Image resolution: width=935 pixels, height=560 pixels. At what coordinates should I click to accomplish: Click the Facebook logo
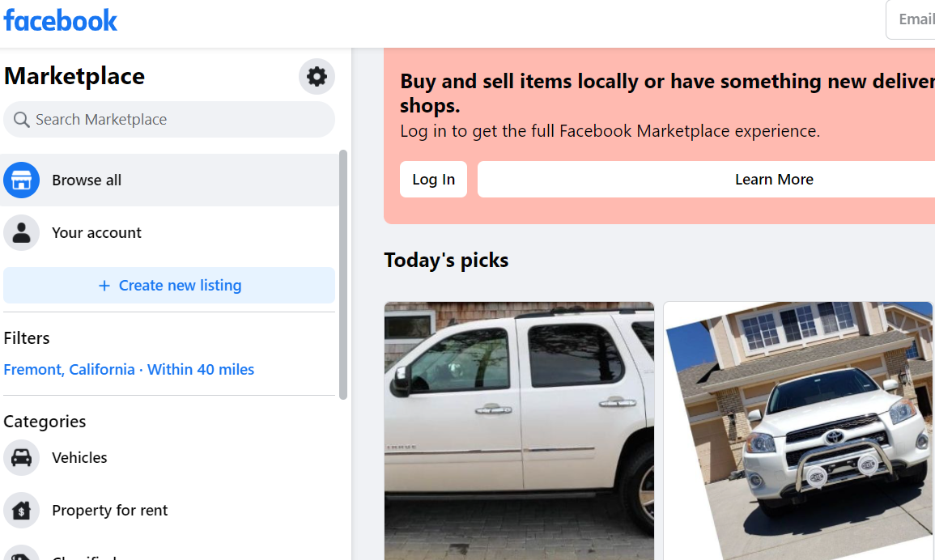pos(61,20)
